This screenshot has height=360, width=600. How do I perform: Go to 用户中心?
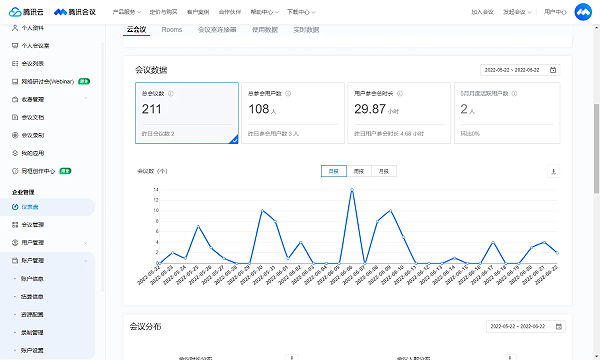click(555, 12)
